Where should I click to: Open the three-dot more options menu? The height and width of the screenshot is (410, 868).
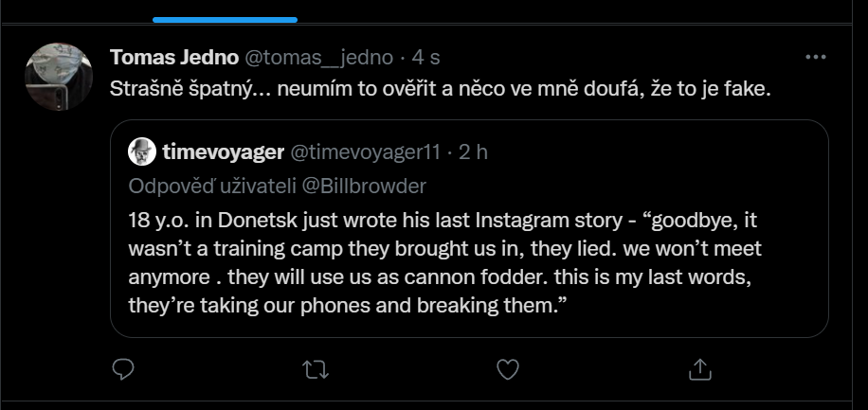coord(816,57)
